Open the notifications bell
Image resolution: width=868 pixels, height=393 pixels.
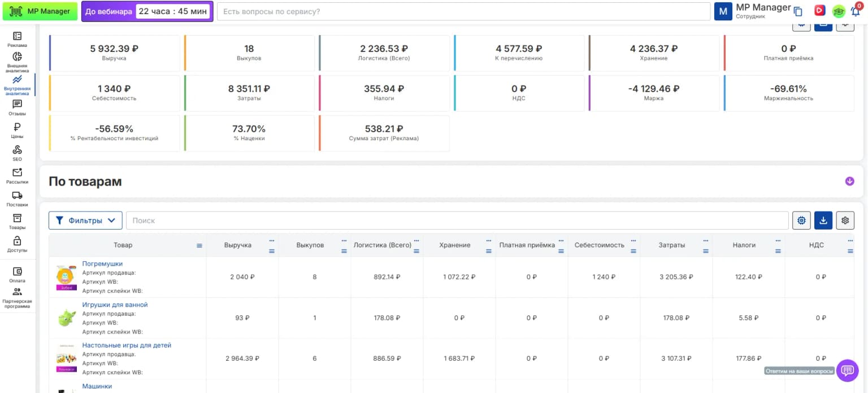coord(856,11)
